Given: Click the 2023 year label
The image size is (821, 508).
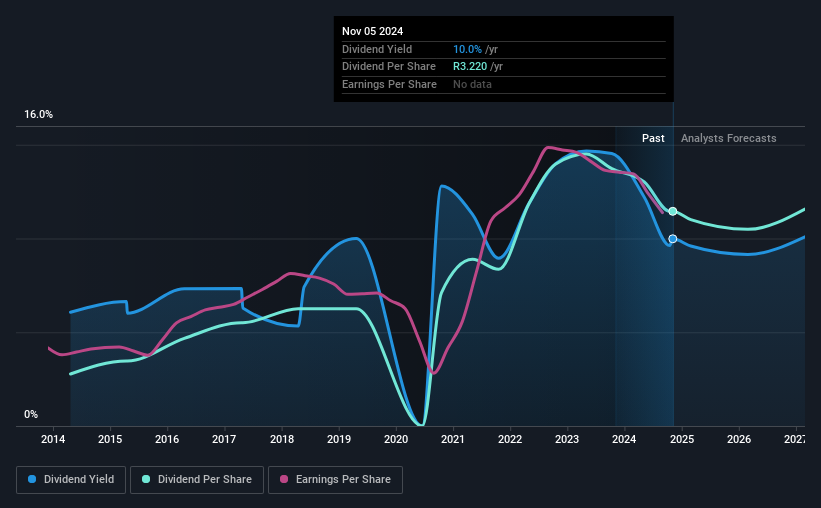Looking at the screenshot, I should (567, 439).
